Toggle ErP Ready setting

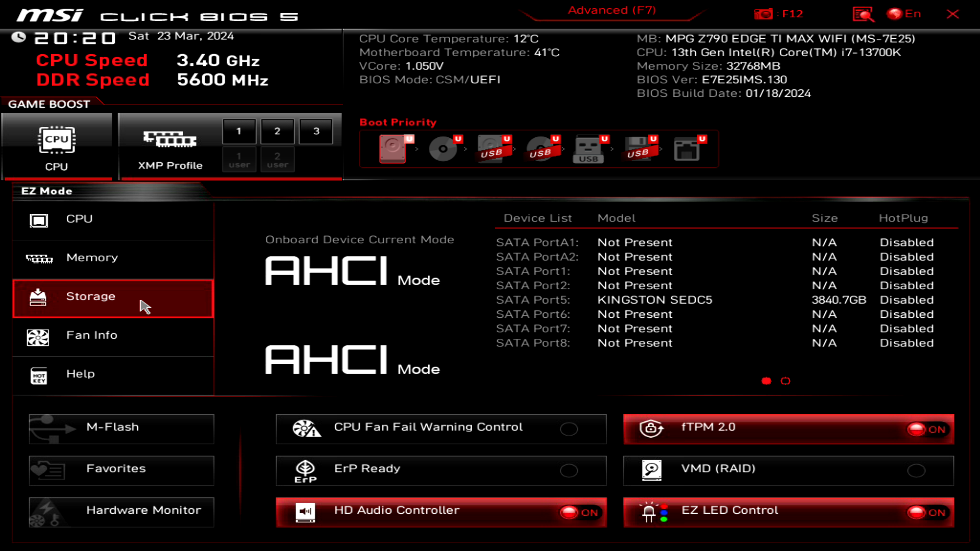point(569,470)
